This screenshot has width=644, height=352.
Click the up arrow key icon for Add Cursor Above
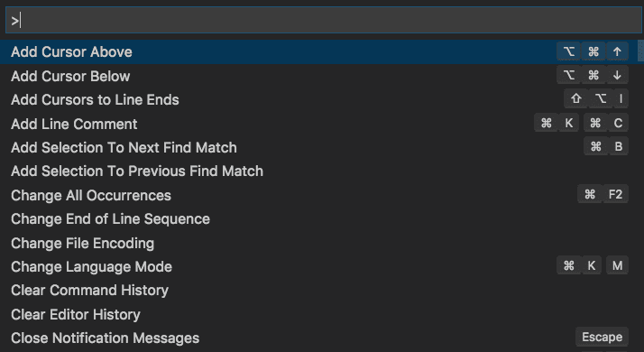617,51
